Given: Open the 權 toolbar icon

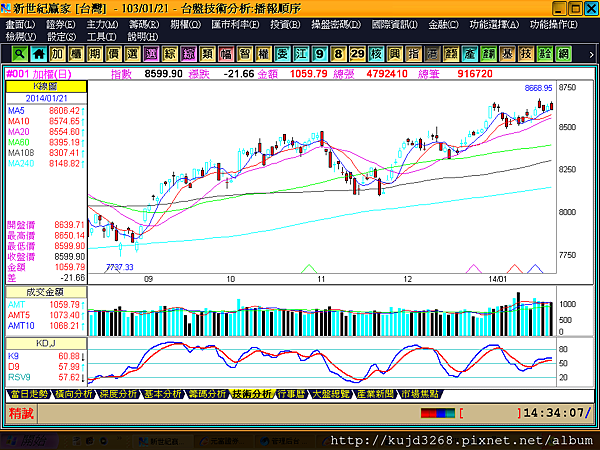Looking at the screenshot, I should pos(263,54).
